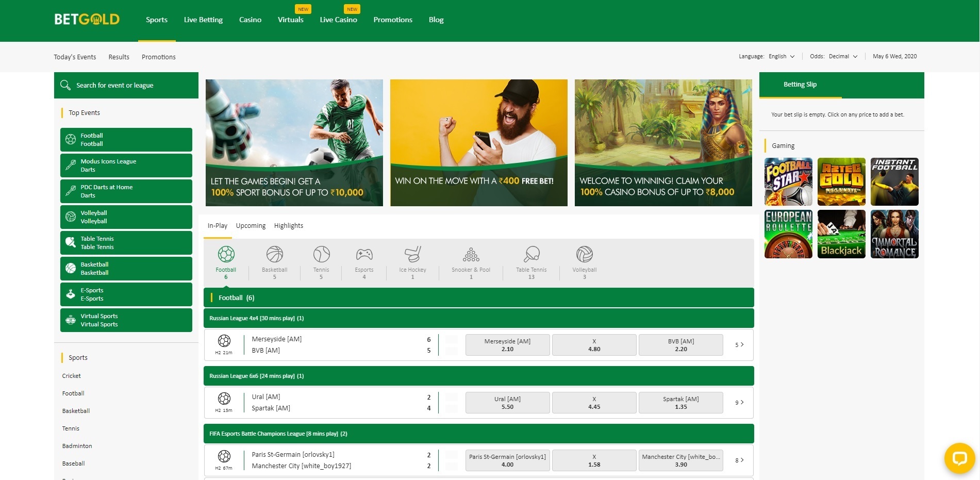Bet on Spartak [AM] at 1.35
The image size is (980, 480).
pos(680,403)
